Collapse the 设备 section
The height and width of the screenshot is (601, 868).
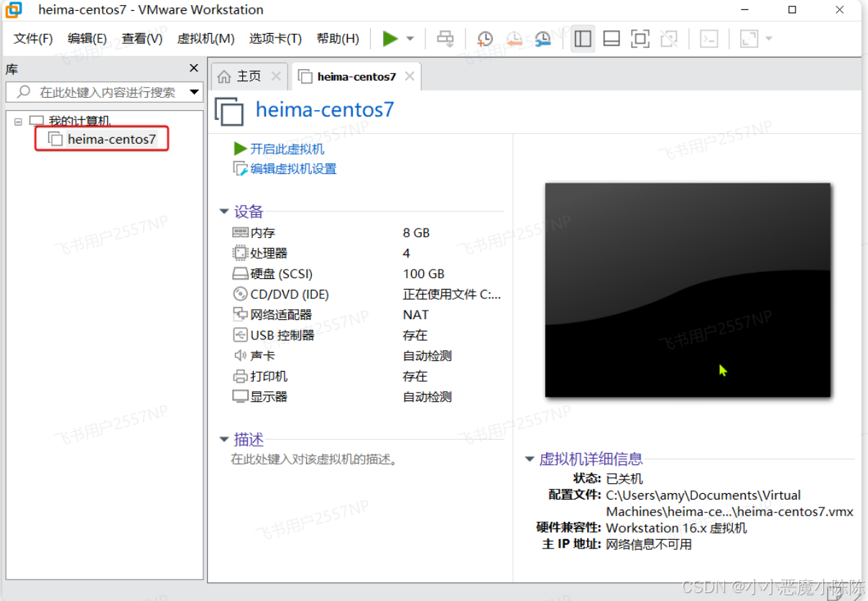point(224,212)
